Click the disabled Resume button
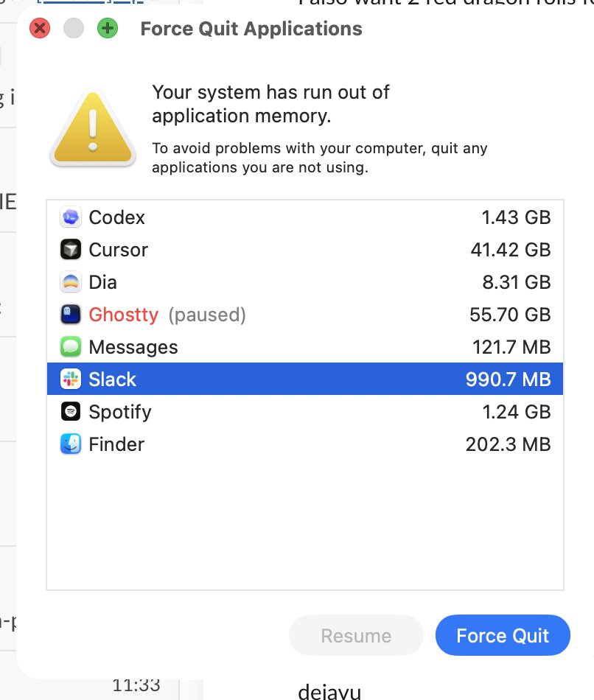 (x=356, y=635)
